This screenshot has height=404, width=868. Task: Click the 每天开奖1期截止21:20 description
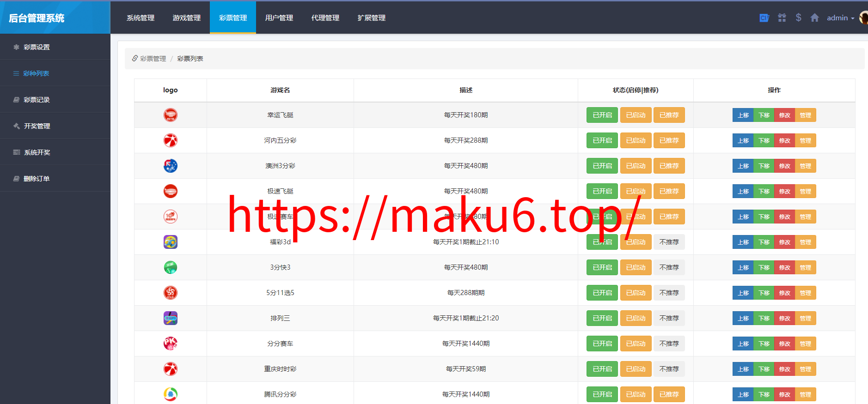[x=466, y=318]
